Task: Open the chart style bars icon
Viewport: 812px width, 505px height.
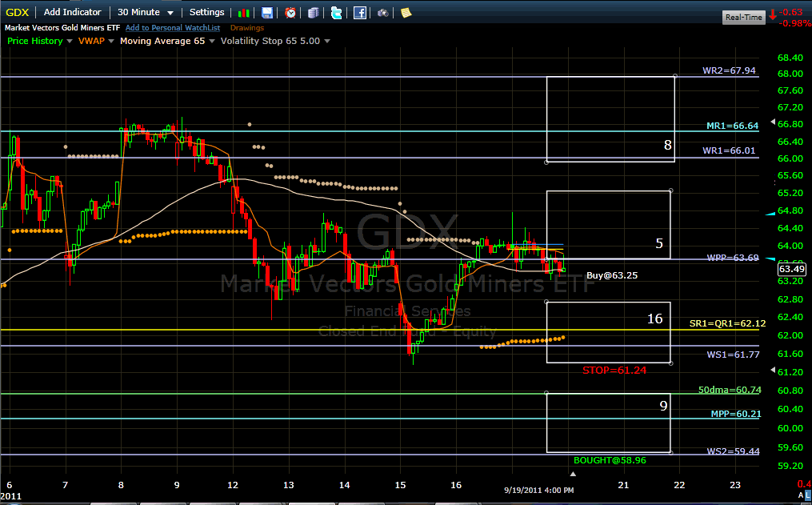Action: tap(243, 13)
